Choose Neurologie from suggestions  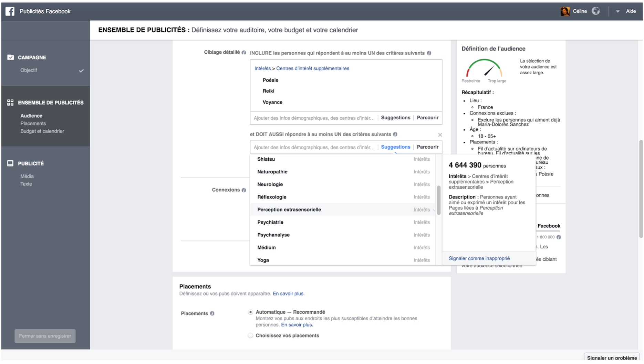click(x=343, y=184)
